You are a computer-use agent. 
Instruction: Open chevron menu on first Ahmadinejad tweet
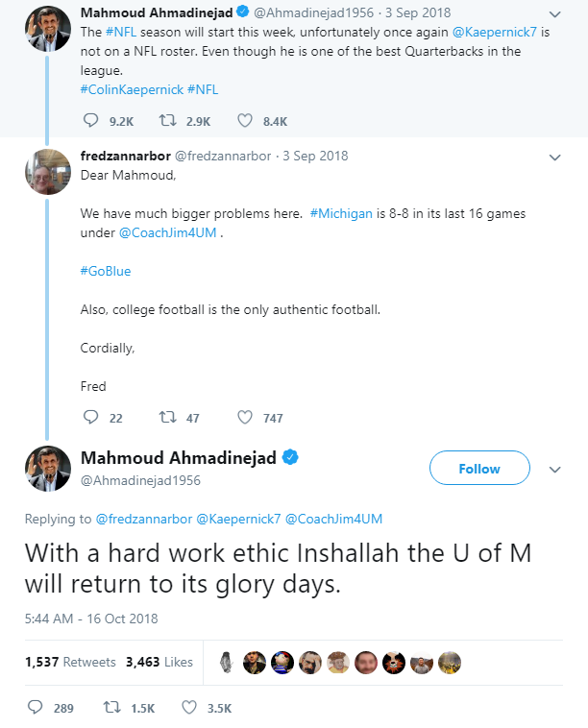(555, 14)
